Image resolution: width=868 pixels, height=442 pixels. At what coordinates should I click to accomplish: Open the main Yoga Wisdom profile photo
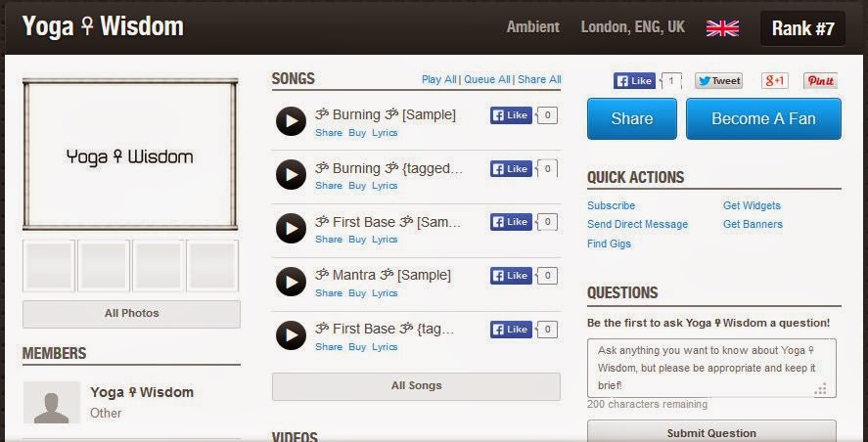coord(130,155)
